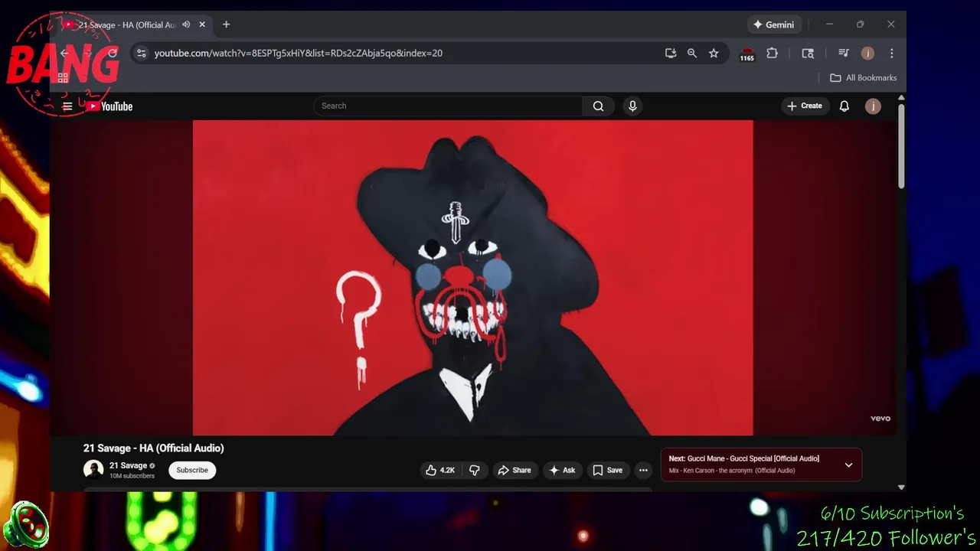View site information icon in address bar
The width and height of the screenshot is (980, 551).
pos(141,53)
